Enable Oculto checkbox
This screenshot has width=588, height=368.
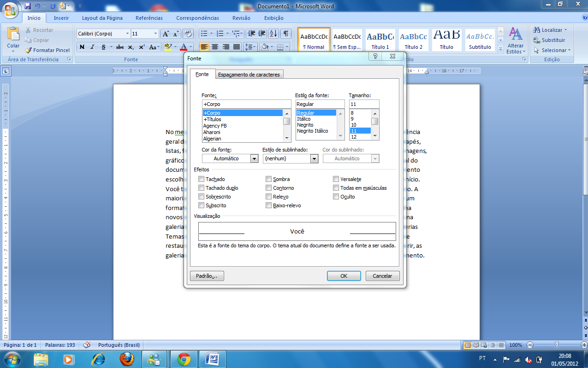336,197
